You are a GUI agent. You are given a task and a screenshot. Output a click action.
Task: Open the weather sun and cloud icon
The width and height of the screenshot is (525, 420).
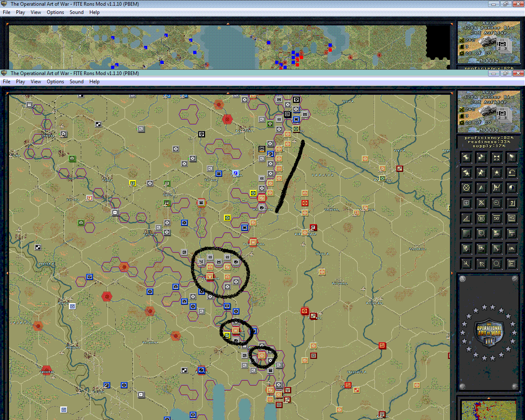tap(497, 233)
